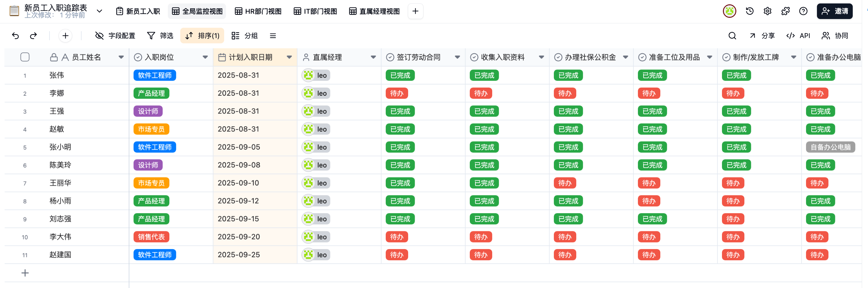Open the 员工姓名 column dropdown arrow
868x288 pixels.
121,57
